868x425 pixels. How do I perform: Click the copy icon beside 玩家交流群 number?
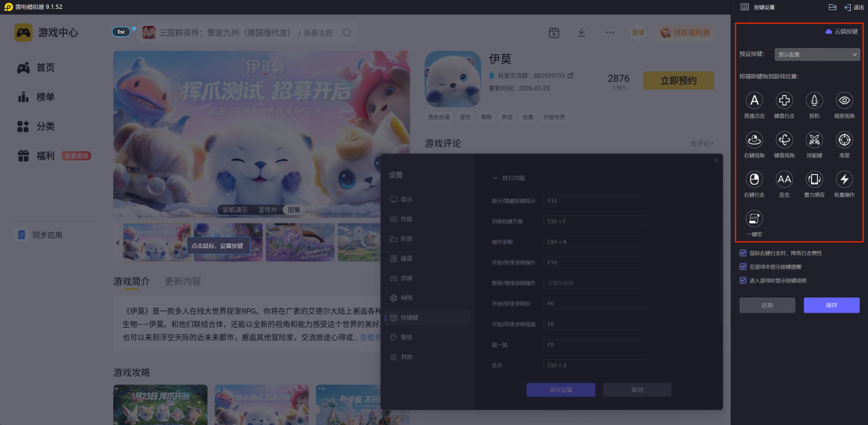tap(570, 75)
